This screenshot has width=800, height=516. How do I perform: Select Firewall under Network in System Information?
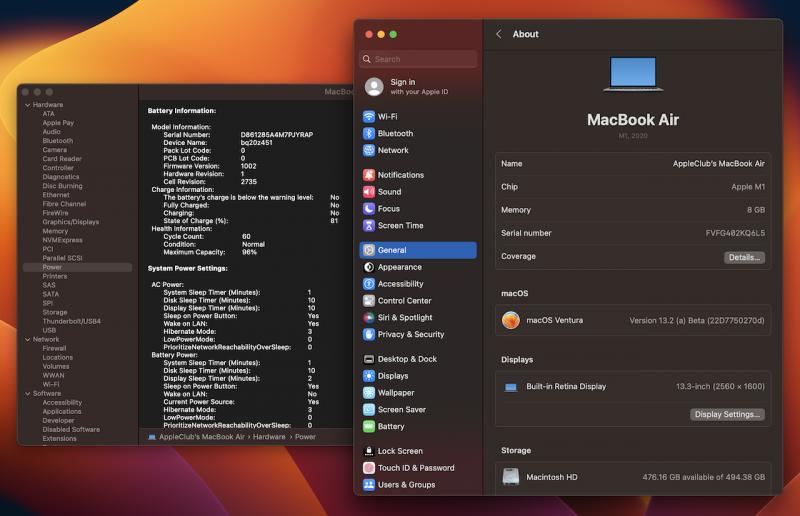(x=54, y=349)
